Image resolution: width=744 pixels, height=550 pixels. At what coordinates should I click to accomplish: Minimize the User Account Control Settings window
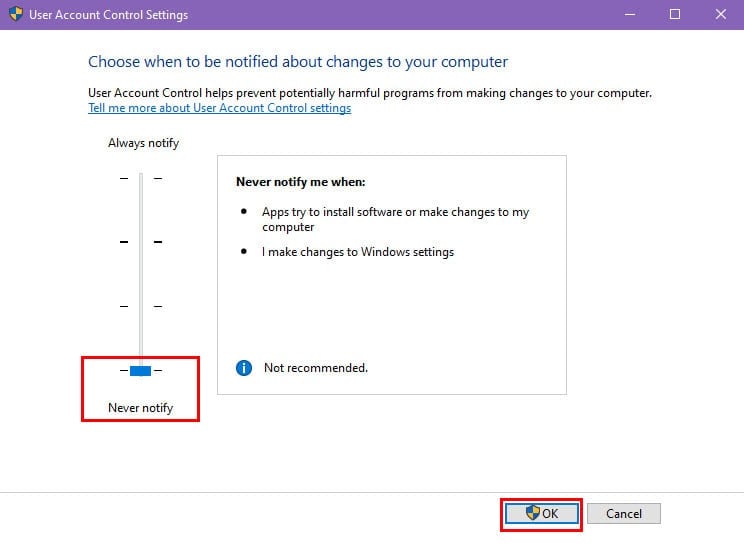(630, 15)
